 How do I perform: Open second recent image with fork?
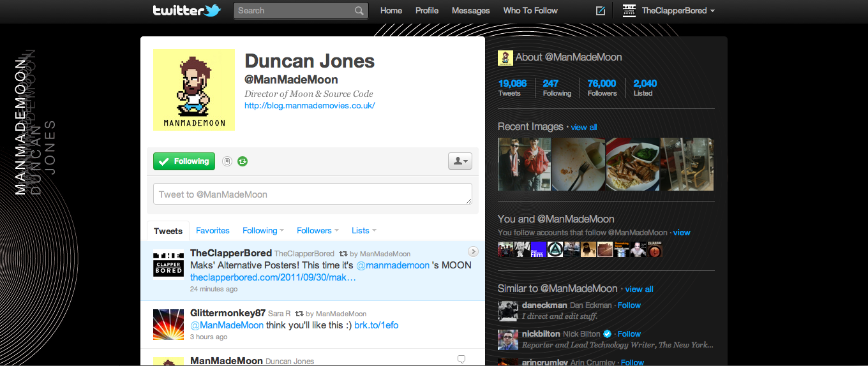coord(578,164)
